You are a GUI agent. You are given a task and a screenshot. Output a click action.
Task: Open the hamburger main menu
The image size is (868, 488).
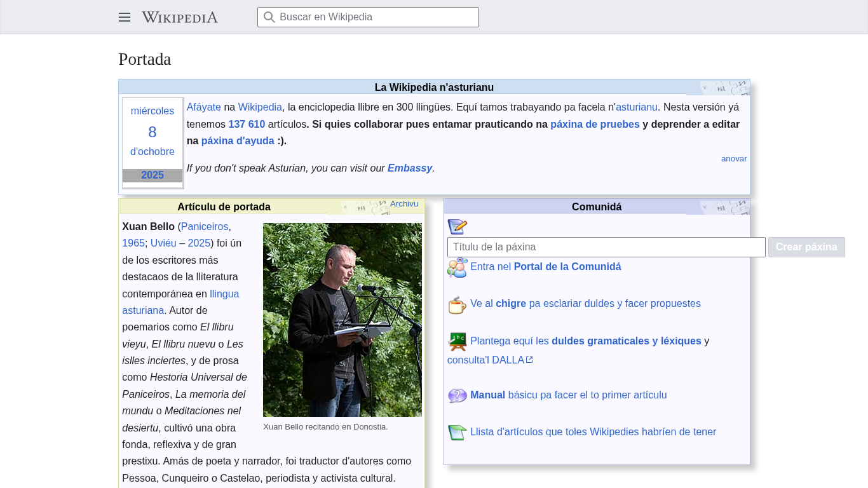[x=125, y=17]
